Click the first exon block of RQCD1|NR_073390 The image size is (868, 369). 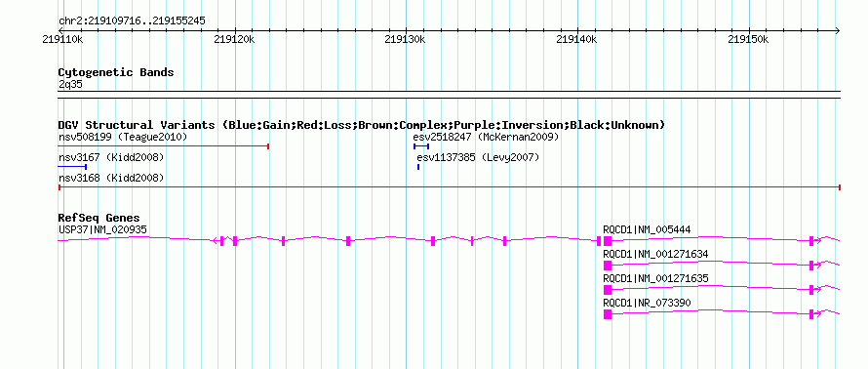click(x=608, y=314)
